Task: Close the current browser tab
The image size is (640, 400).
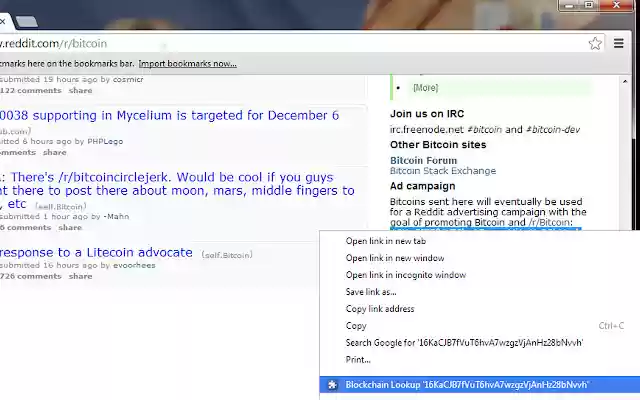Action: 2,21
